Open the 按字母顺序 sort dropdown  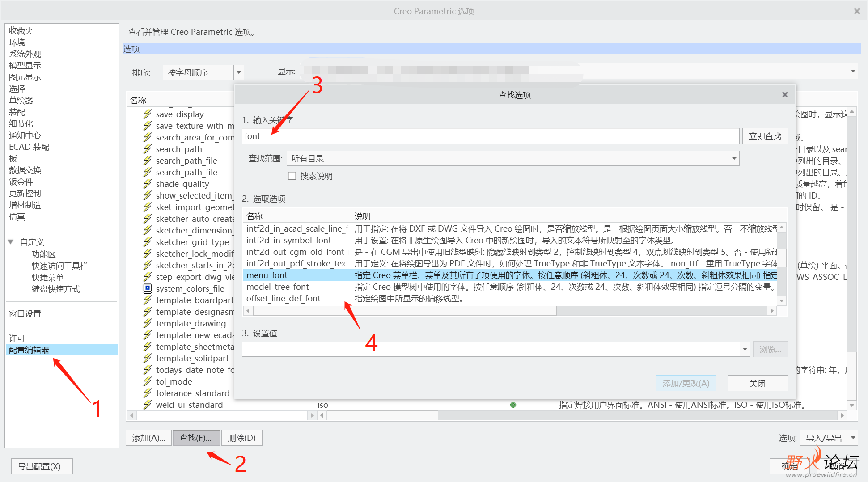[x=239, y=72]
